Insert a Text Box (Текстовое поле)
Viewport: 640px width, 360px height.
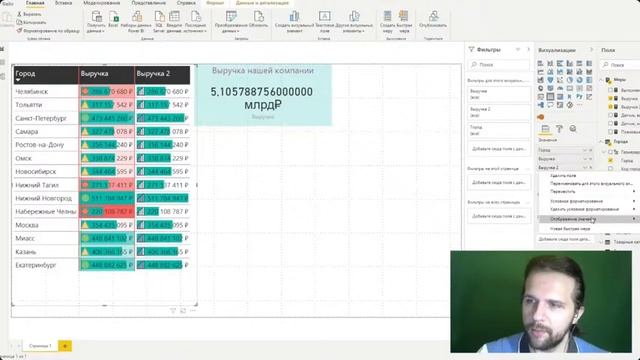(324, 21)
